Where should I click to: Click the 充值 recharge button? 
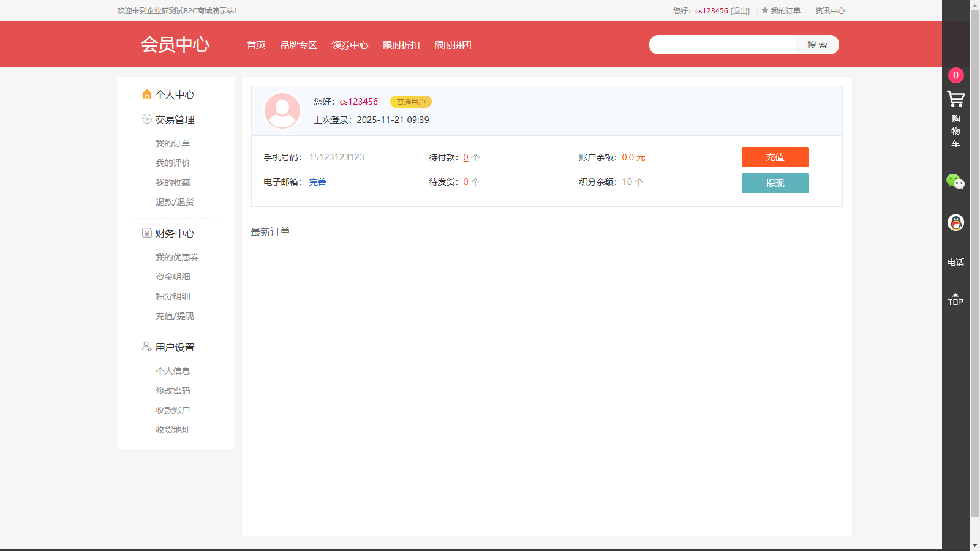pyautogui.click(x=775, y=157)
